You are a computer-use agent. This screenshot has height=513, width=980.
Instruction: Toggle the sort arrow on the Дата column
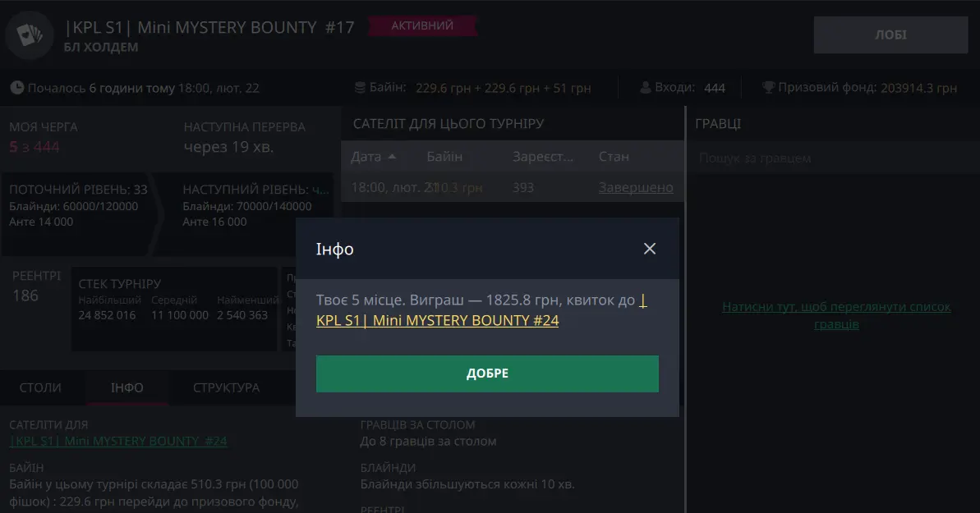pos(392,156)
